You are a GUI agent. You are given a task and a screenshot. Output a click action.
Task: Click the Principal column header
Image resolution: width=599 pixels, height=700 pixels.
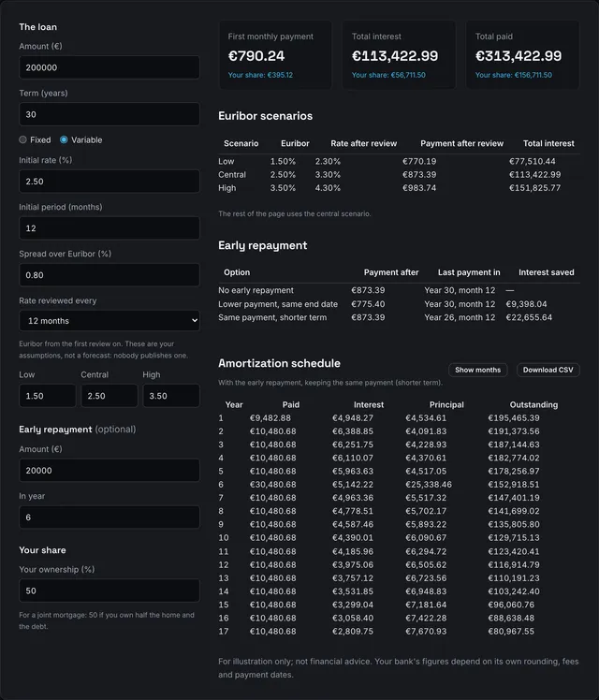[x=446, y=404]
